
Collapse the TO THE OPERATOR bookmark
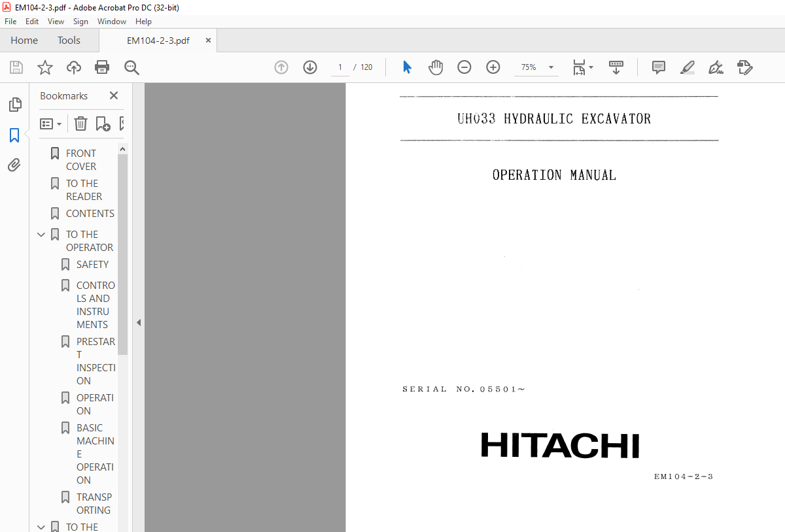41,234
